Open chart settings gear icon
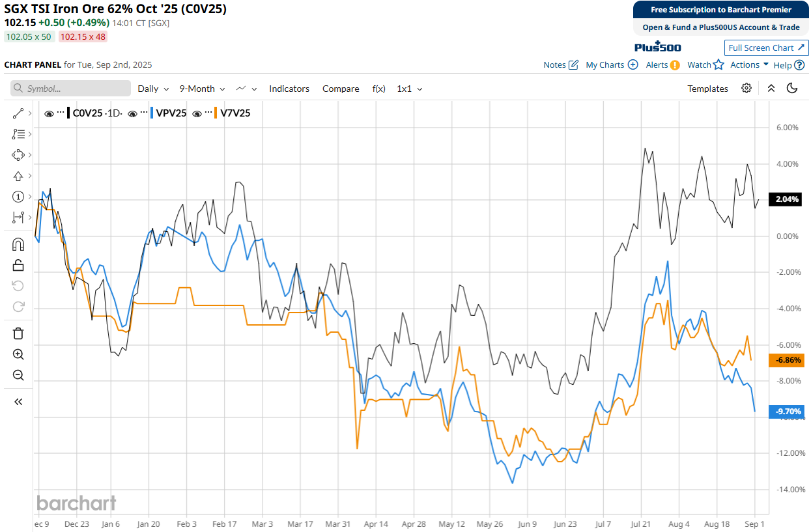Viewport: 811px width, 532px height. pyautogui.click(x=747, y=89)
